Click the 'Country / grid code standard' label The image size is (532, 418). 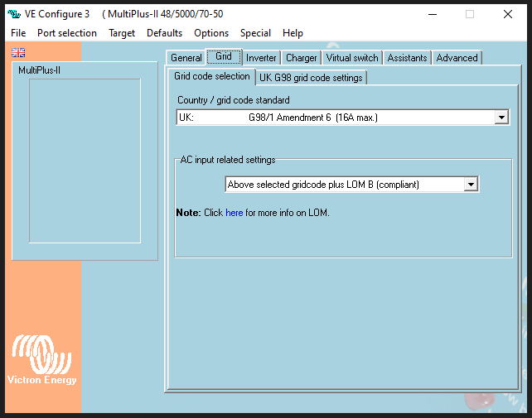tap(234, 100)
